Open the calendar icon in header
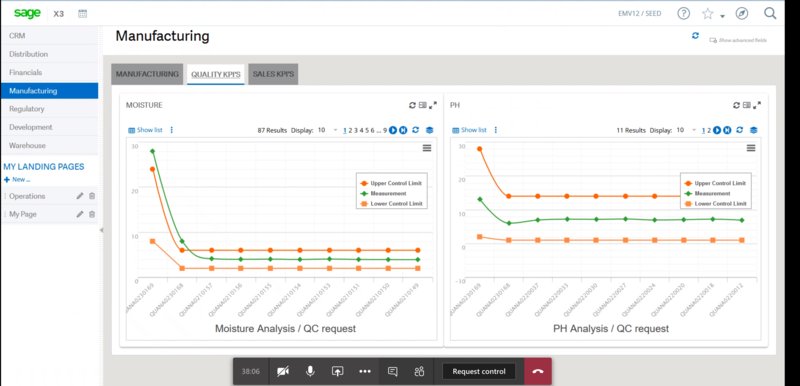Image resolution: width=800 pixels, height=386 pixels. (x=82, y=14)
